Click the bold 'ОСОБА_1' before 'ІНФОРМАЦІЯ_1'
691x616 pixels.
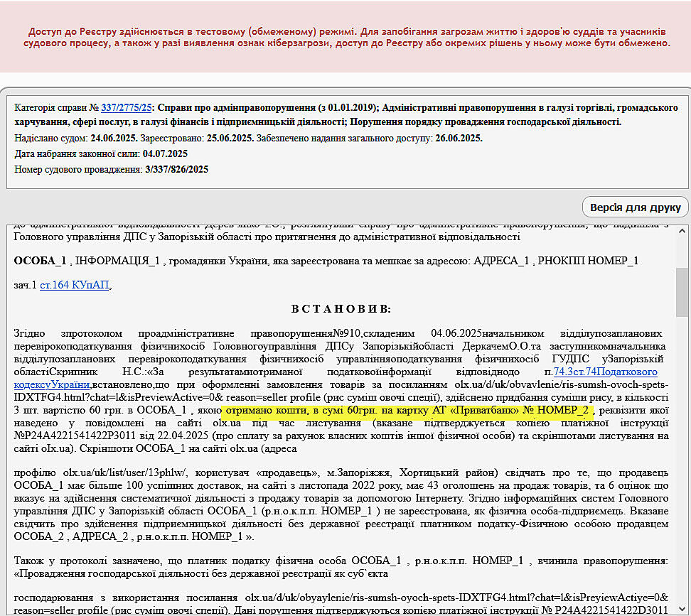click(x=40, y=261)
